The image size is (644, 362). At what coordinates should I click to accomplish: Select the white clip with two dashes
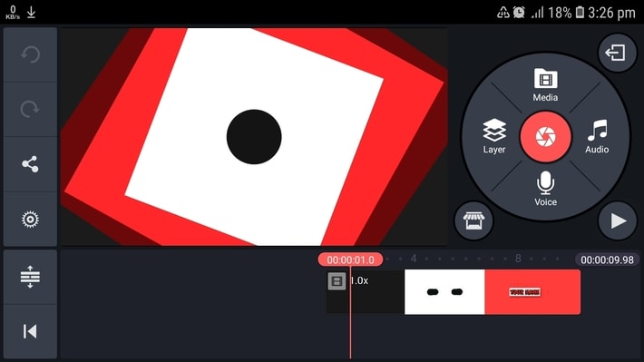click(444, 292)
